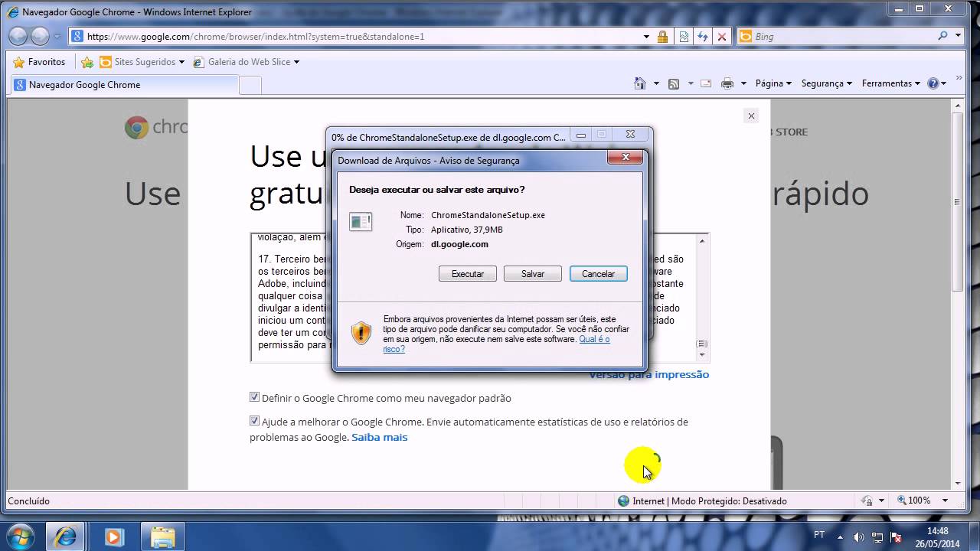The height and width of the screenshot is (551, 980).
Task: Open a new blank tab button
Action: pyautogui.click(x=250, y=85)
